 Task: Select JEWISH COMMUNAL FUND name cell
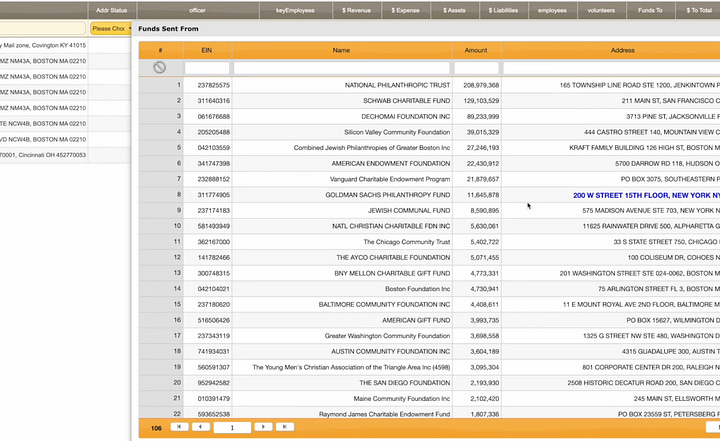click(x=342, y=210)
